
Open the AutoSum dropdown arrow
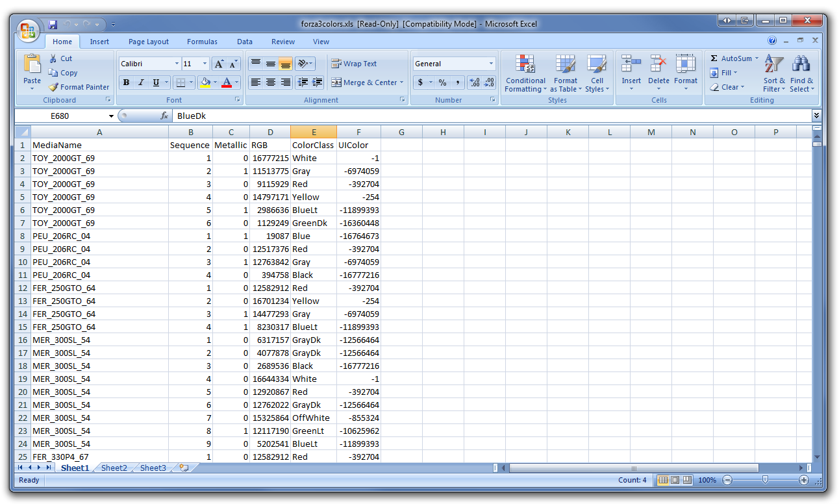(x=757, y=58)
